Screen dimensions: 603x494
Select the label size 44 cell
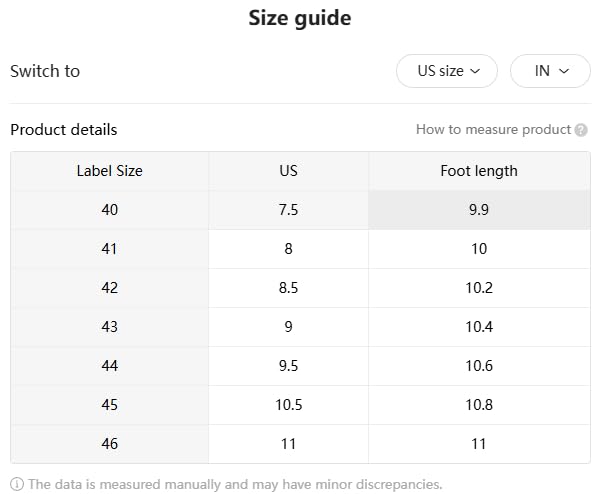(110, 366)
